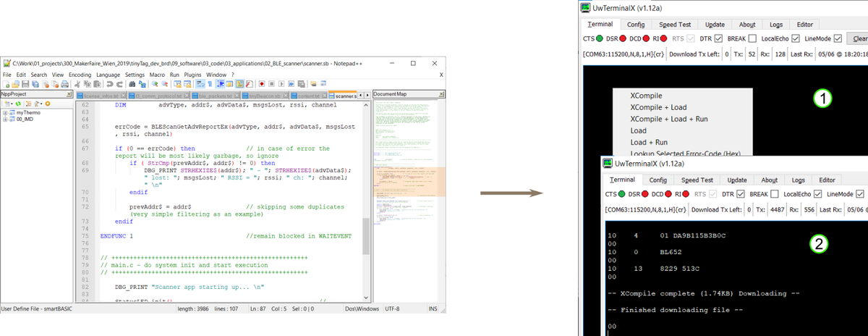This screenshot has width=868, height=336.
Task: Toggle Word Wrap toolbar icon in Notepad++
Action: 200,84
